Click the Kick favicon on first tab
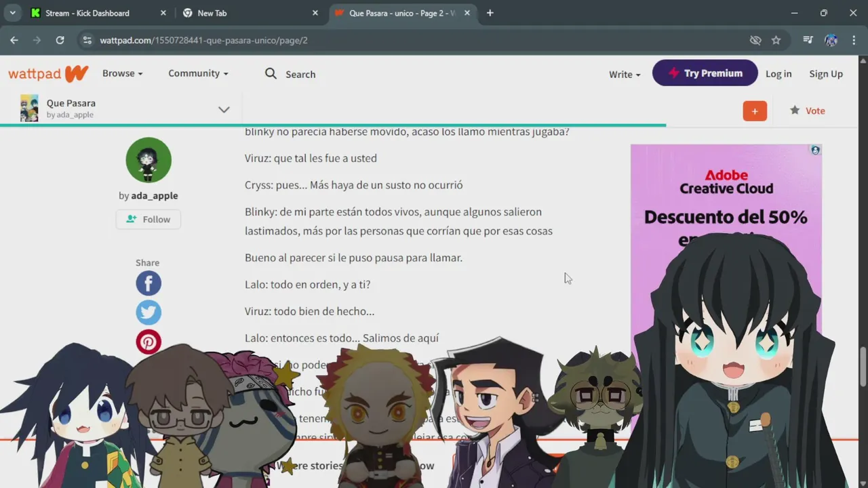 tap(36, 13)
